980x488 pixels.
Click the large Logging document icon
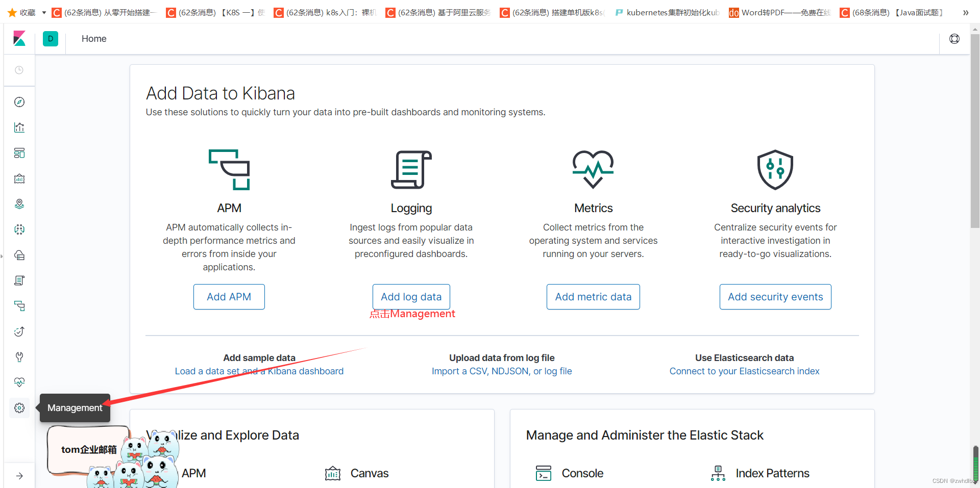[x=411, y=170]
